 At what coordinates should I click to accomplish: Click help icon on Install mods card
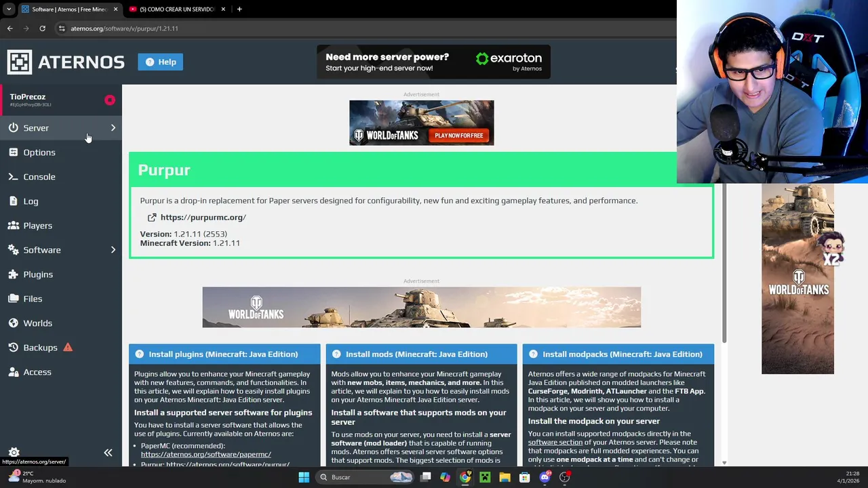336,354
